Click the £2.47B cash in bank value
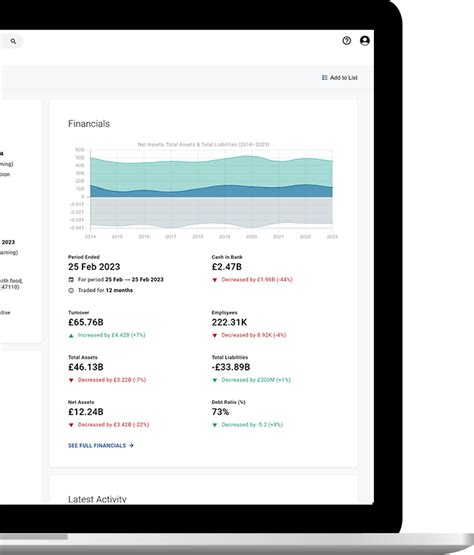This screenshot has height=555, width=474. click(x=227, y=267)
